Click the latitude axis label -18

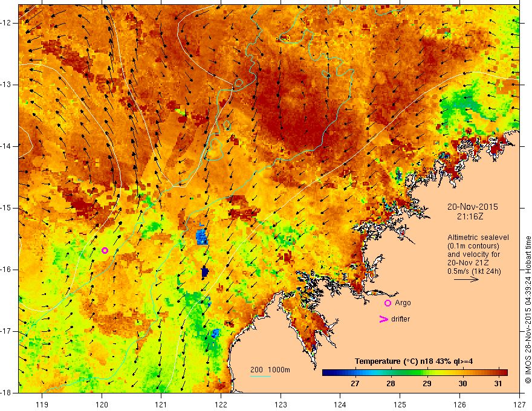(6, 393)
